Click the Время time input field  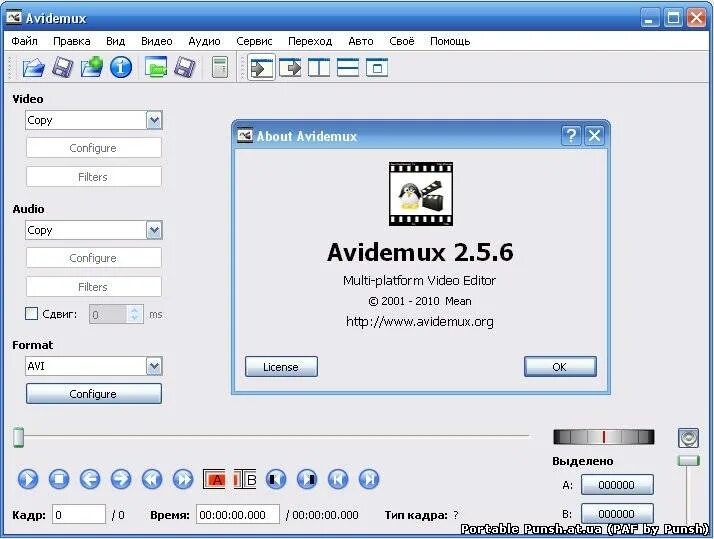(238, 514)
